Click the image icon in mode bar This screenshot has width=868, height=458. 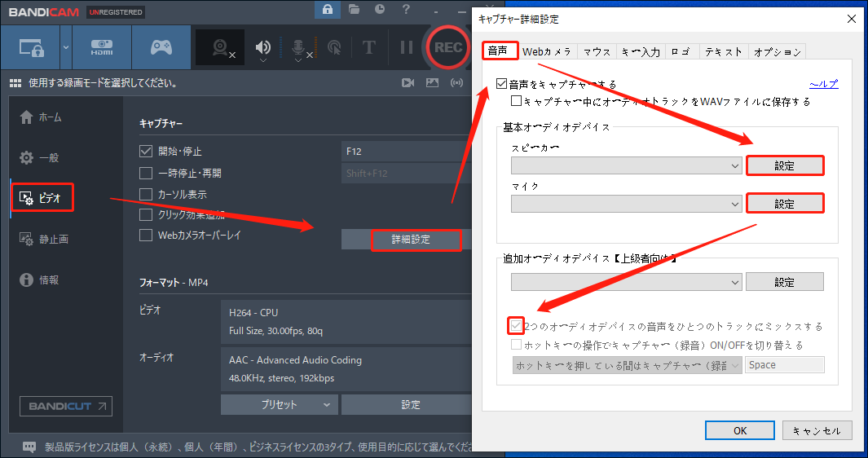click(432, 83)
